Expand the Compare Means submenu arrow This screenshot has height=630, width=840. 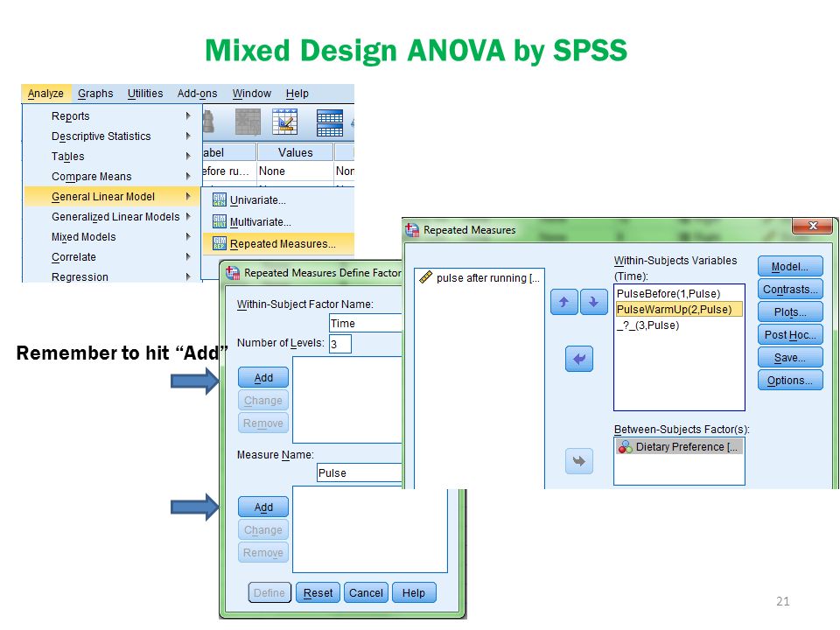[x=188, y=176]
